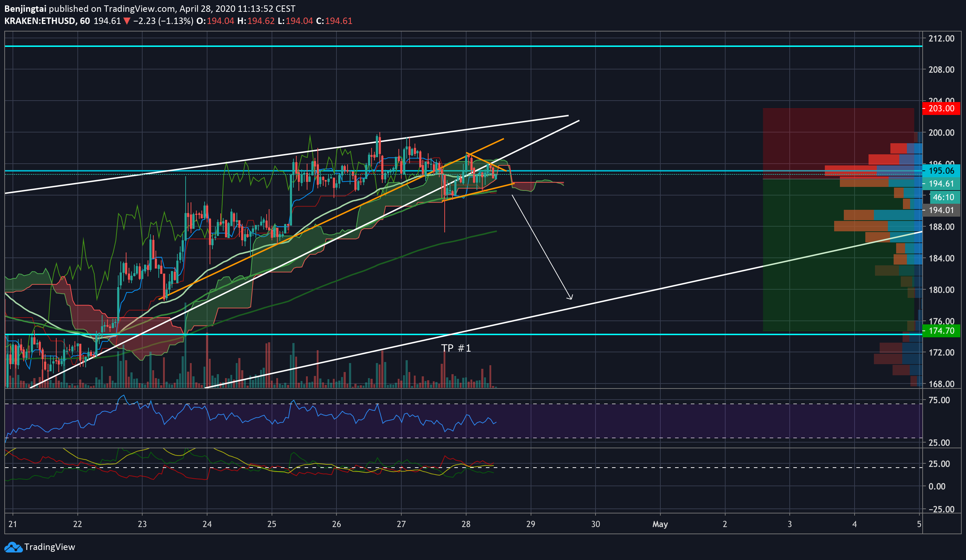Click date 3 on the time axis

point(790,524)
